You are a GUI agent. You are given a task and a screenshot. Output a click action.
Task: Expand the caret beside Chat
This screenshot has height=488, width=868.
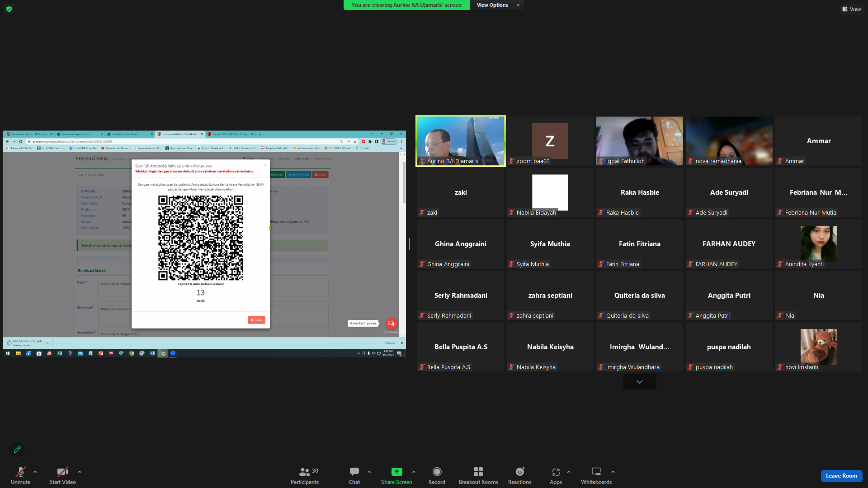click(x=369, y=472)
